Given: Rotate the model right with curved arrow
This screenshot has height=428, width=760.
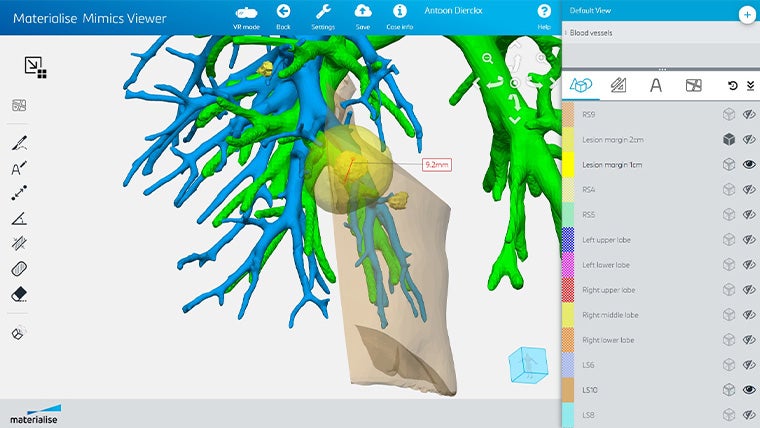Looking at the screenshot, I should pyautogui.click(x=534, y=83).
